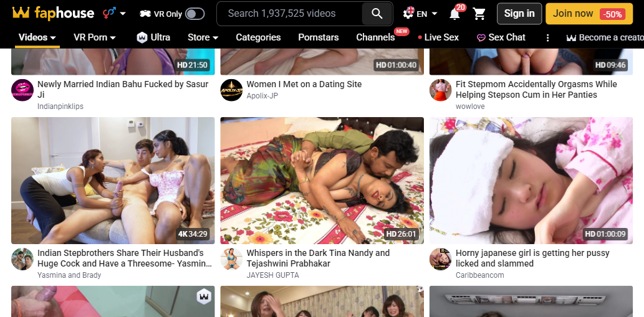This screenshot has height=317, width=644.
Task: Click the wowlove channel avatar
Action: [x=440, y=90]
